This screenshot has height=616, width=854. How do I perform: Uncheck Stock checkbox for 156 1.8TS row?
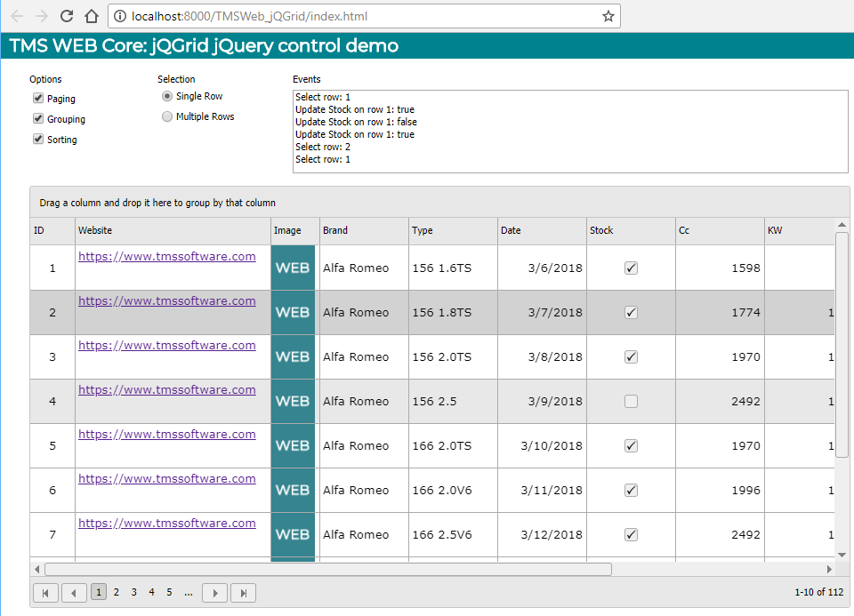click(631, 312)
